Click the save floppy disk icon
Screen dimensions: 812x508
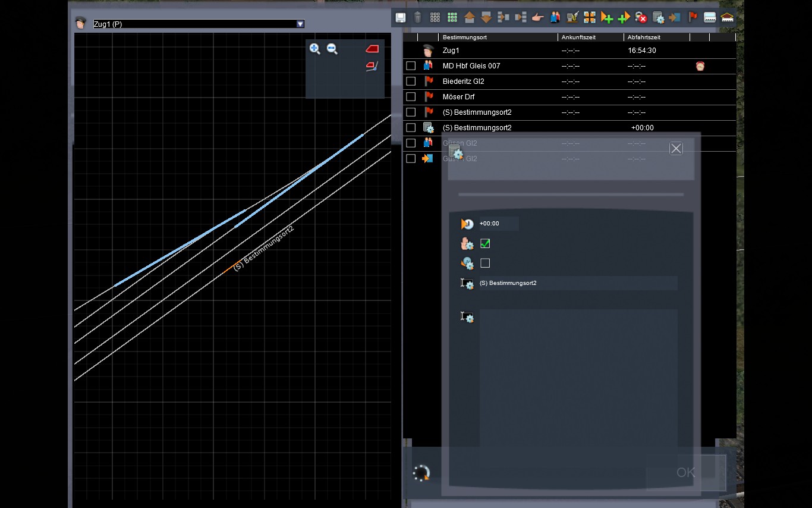tap(401, 17)
